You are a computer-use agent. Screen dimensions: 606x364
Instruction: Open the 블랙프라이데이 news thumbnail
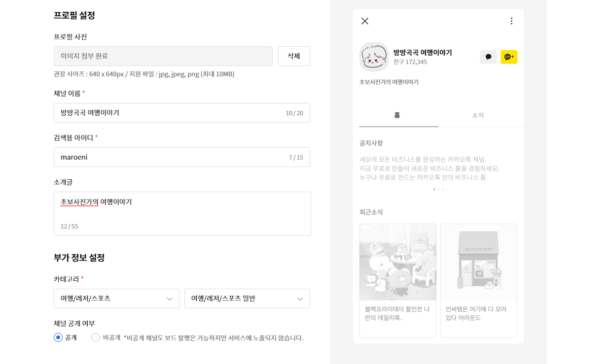[397, 262]
